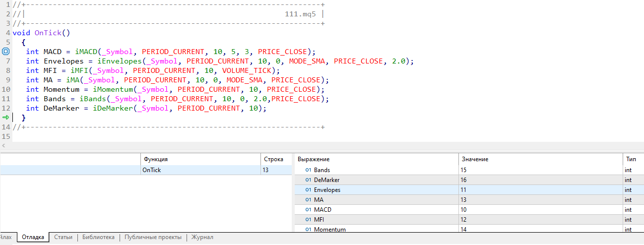The image size is (644, 245).
Task: Click the Выражение column header
Action: tap(377, 159)
